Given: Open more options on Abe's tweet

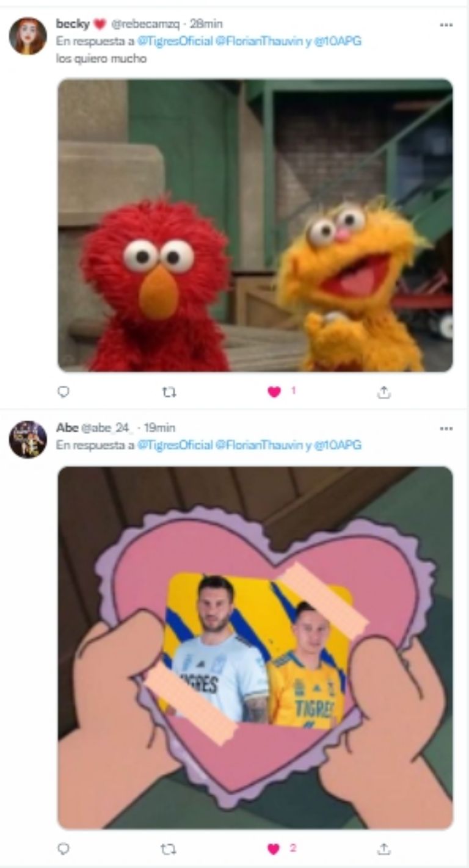Looking at the screenshot, I should pos(446,429).
